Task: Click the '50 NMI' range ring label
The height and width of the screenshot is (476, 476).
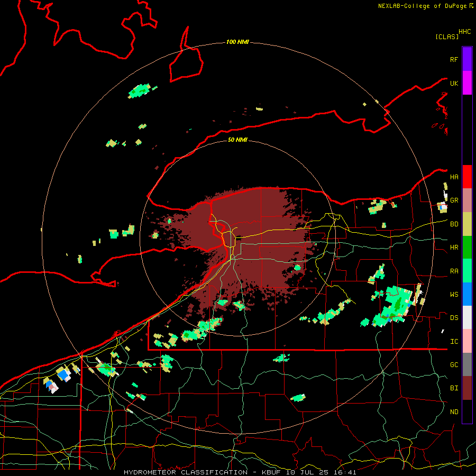Action: tap(237, 140)
